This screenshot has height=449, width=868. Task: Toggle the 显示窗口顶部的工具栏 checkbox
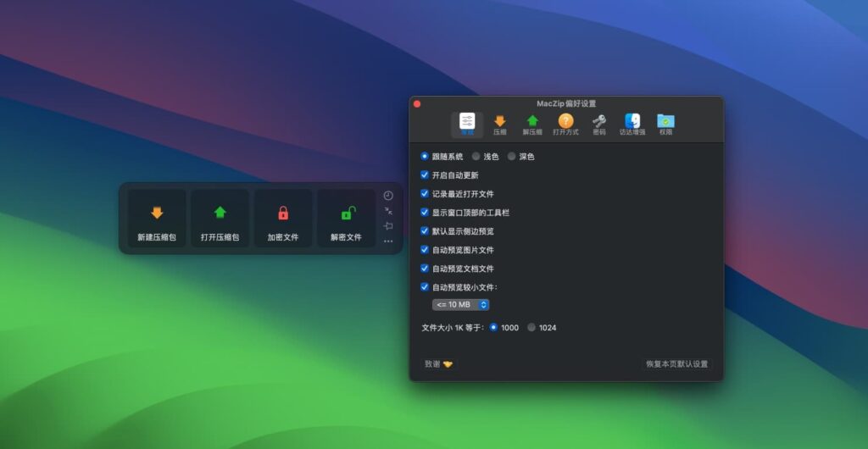[x=425, y=213]
